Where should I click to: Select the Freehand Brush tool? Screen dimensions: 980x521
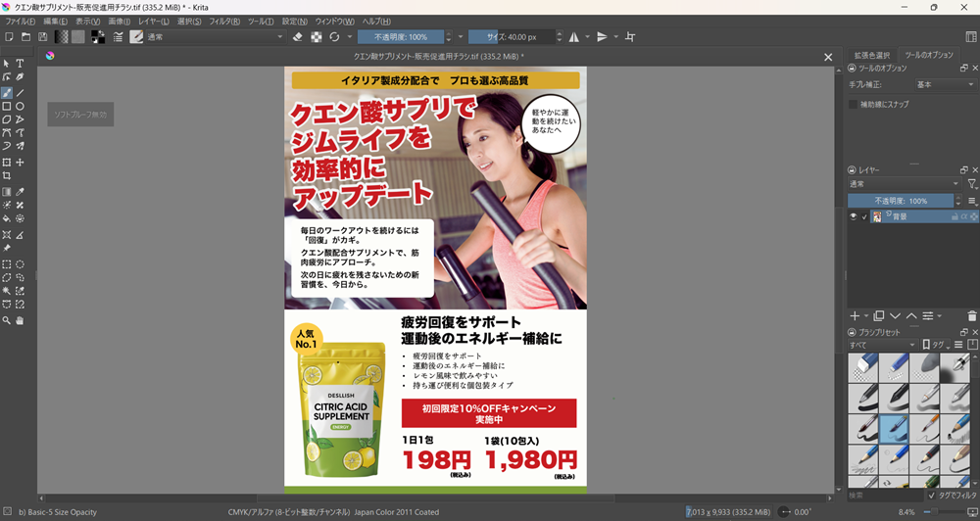(x=6, y=92)
